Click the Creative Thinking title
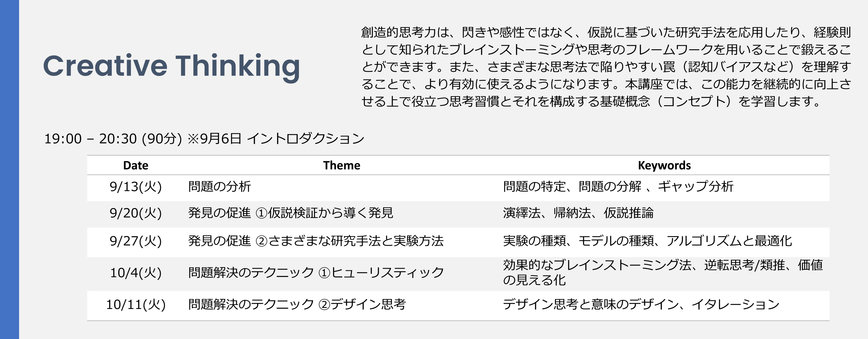 pos(171,66)
